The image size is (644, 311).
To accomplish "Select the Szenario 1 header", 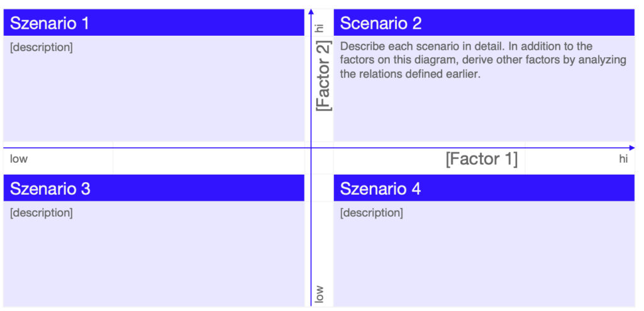I will pos(153,23).
